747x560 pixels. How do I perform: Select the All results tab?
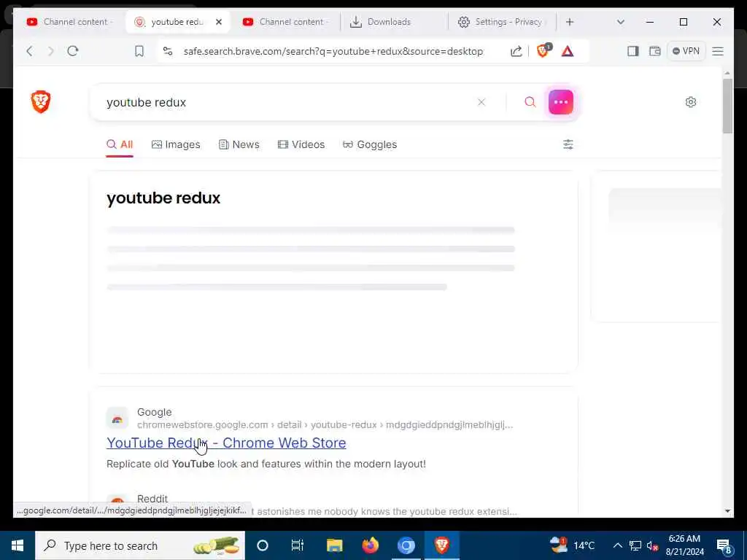coord(120,144)
